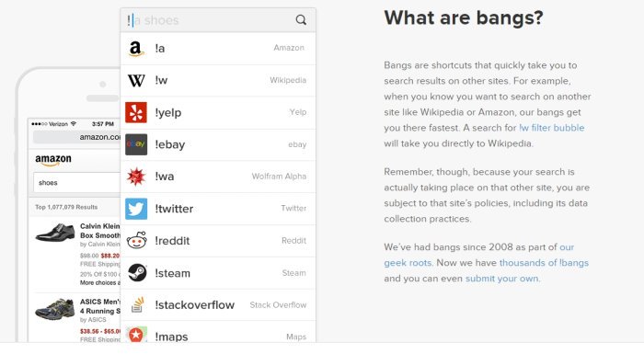Screen dimensions: 644x354
Task: Select the Stack Overflow icon
Action: pyautogui.click(x=137, y=304)
